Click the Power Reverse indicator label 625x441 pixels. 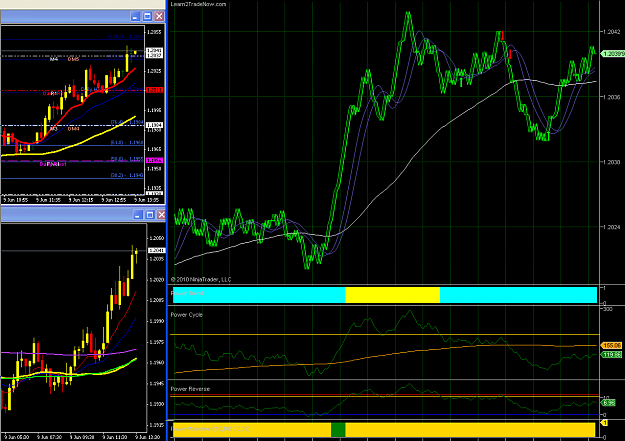click(x=190, y=389)
